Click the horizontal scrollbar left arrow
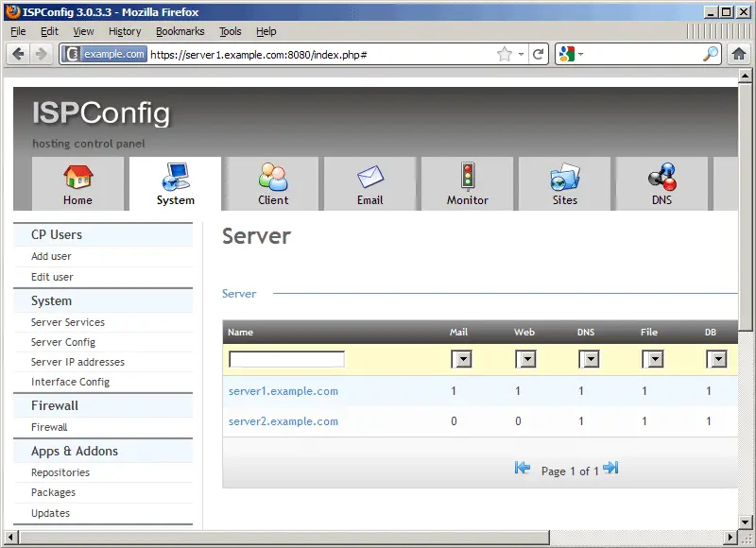This screenshot has width=756, height=548. pyautogui.click(x=10, y=537)
